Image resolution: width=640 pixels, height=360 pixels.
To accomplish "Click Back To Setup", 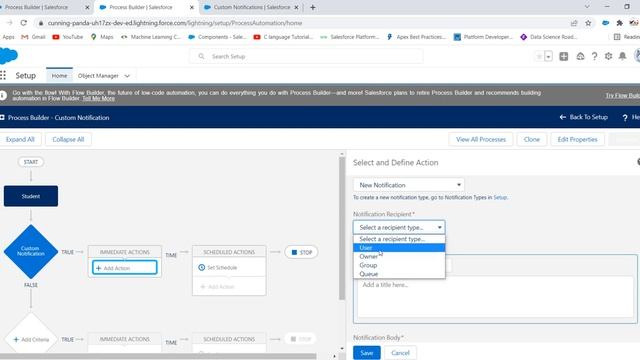I will (x=584, y=117).
